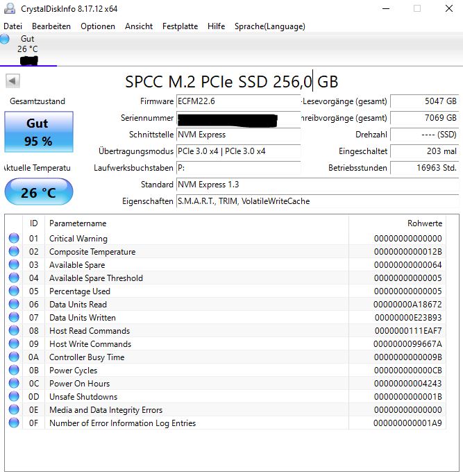Select the Percentage Used parameter name

(x=80, y=291)
